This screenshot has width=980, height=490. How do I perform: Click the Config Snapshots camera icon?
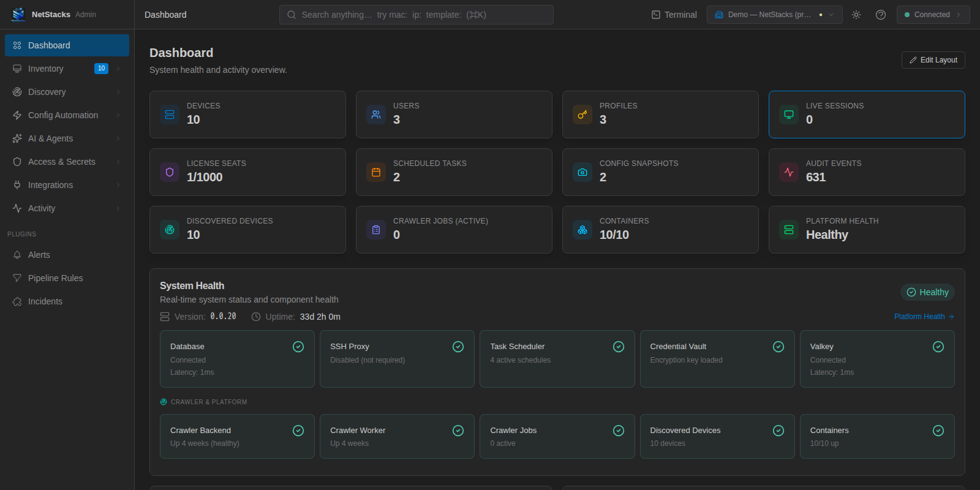point(582,172)
